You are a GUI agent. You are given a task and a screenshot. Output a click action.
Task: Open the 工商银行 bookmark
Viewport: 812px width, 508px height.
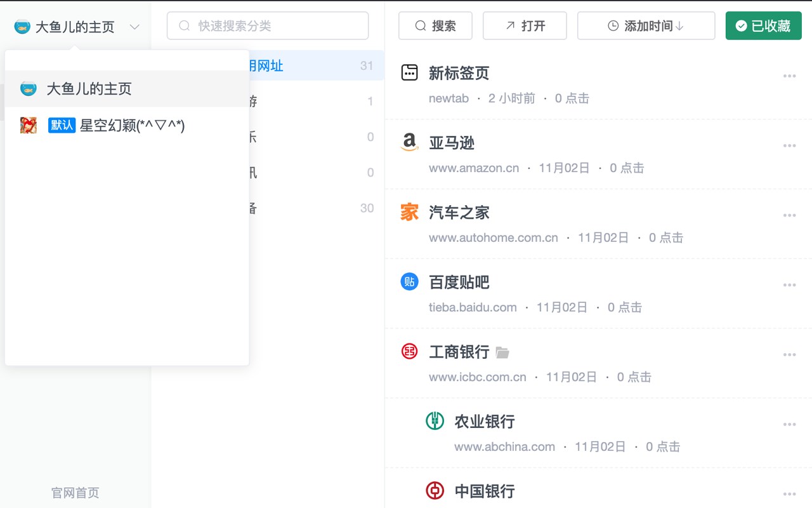459,352
